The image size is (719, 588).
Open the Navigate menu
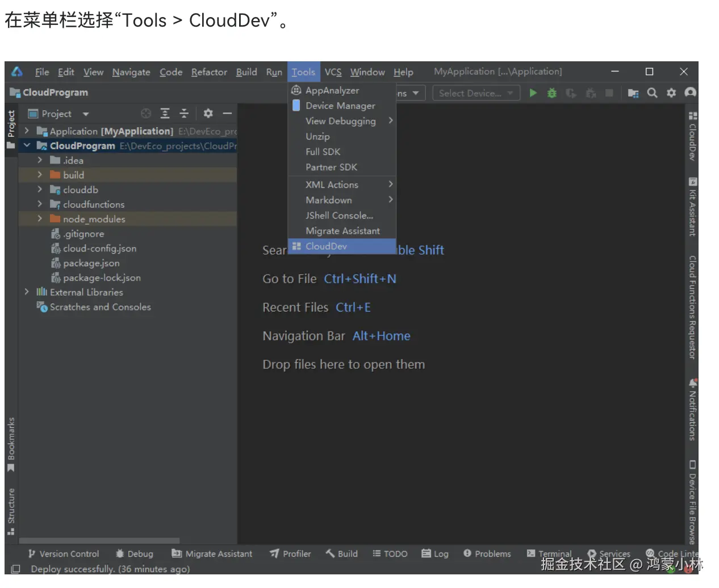[131, 72]
